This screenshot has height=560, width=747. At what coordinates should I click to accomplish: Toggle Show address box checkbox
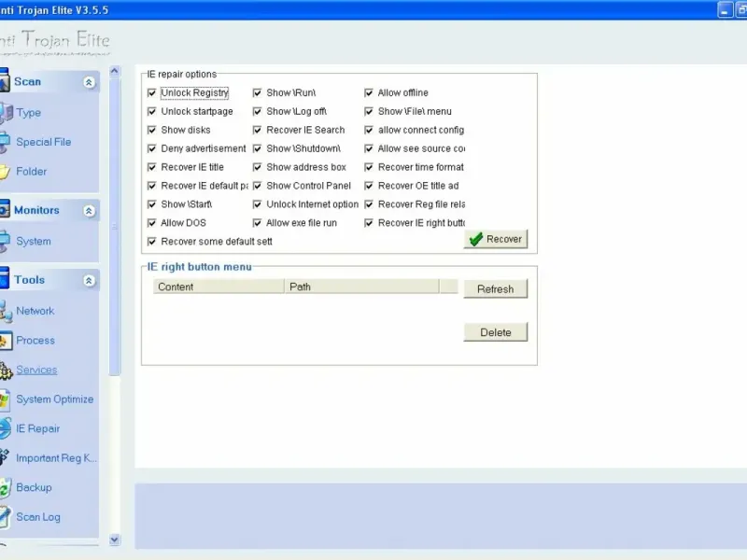click(258, 167)
